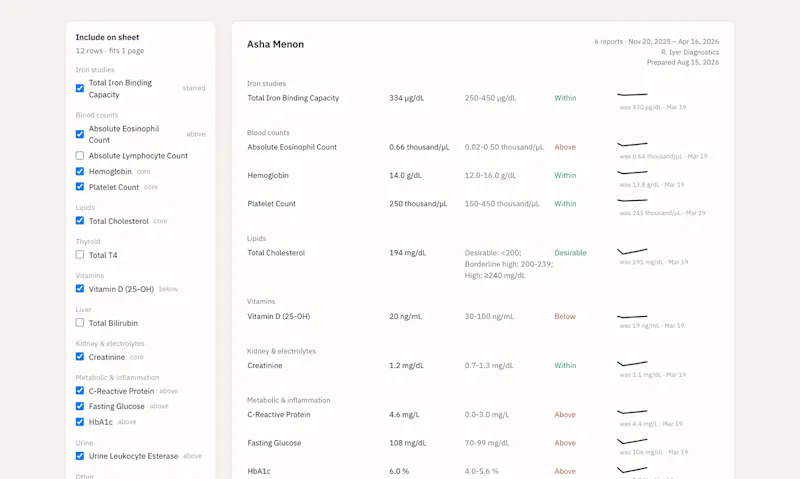Click the 'core' tag beside Hemoglobin
This screenshot has height=479, width=800.
(143, 171)
